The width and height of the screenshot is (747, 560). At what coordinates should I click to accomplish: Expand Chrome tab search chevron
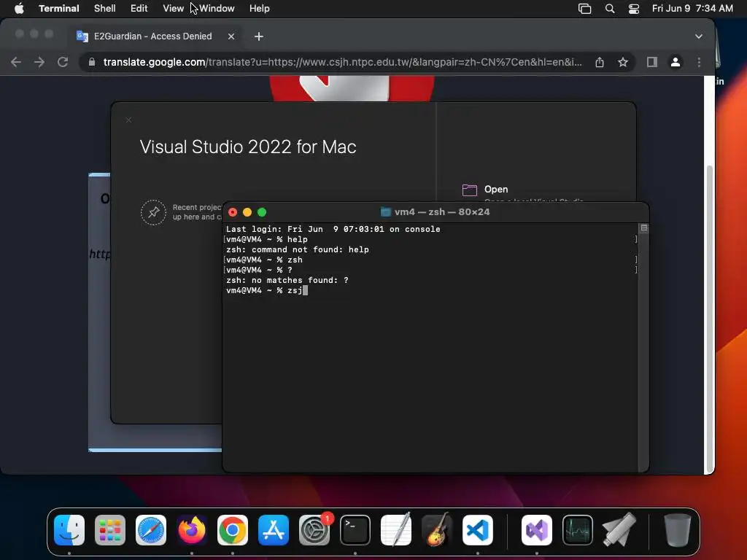pos(698,36)
